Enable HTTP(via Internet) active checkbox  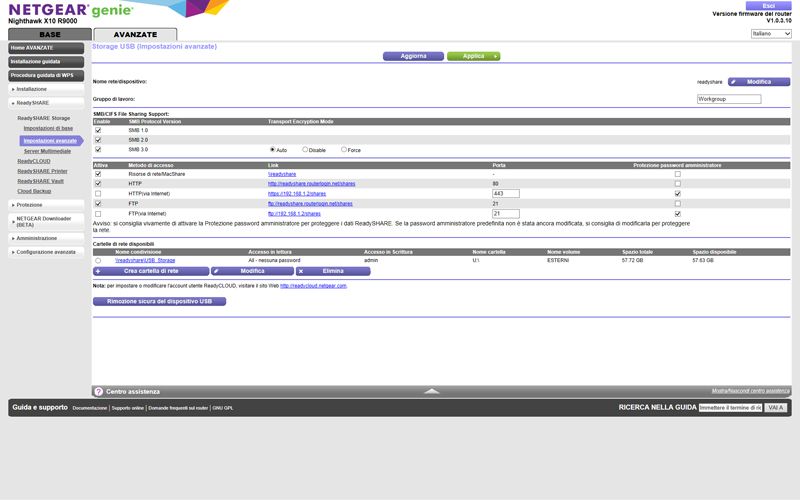click(98, 194)
